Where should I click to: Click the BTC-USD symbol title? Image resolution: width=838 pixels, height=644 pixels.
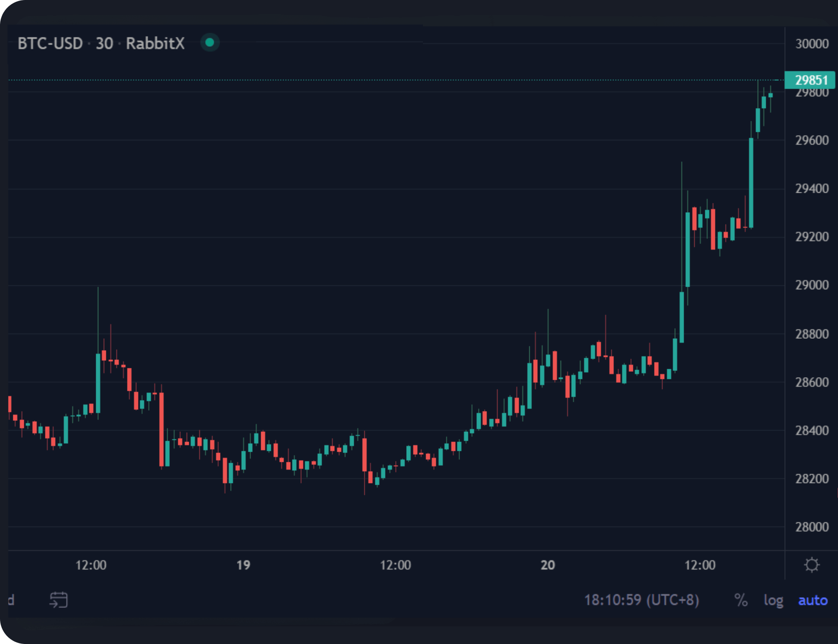50,43
